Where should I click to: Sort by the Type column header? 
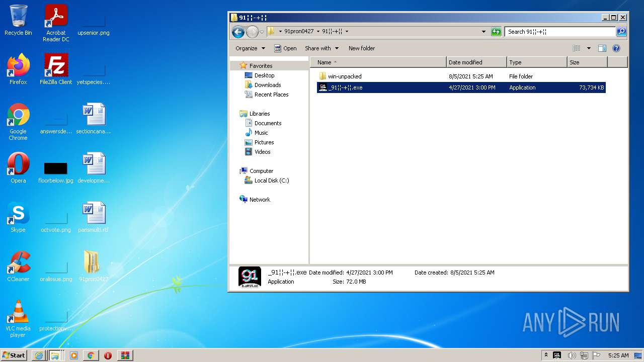(537, 62)
